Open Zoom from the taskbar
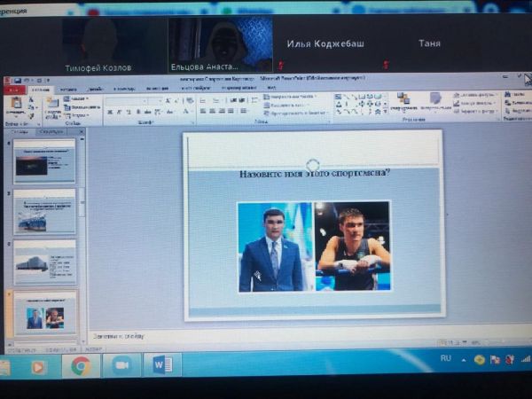 (x=121, y=366)
